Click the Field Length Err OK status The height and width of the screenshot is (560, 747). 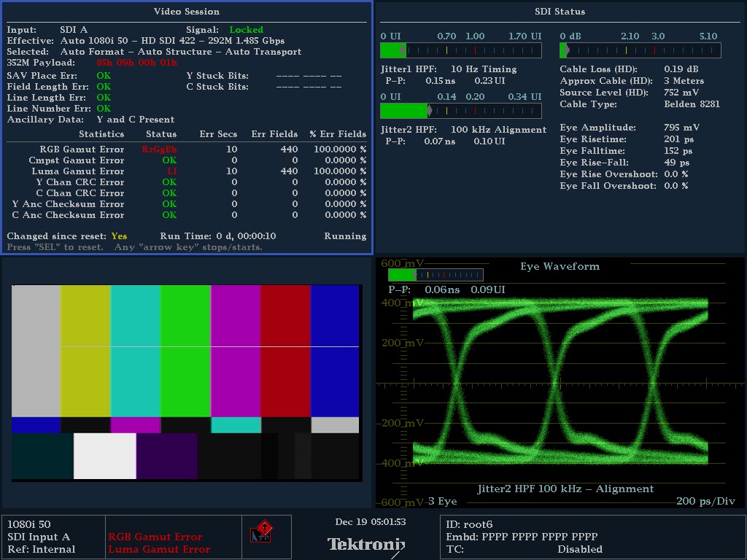point(104,86)
